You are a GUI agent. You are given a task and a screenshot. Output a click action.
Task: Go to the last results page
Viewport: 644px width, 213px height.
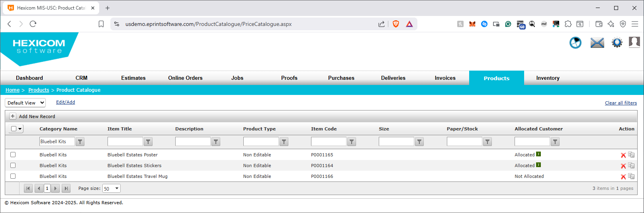67,188
